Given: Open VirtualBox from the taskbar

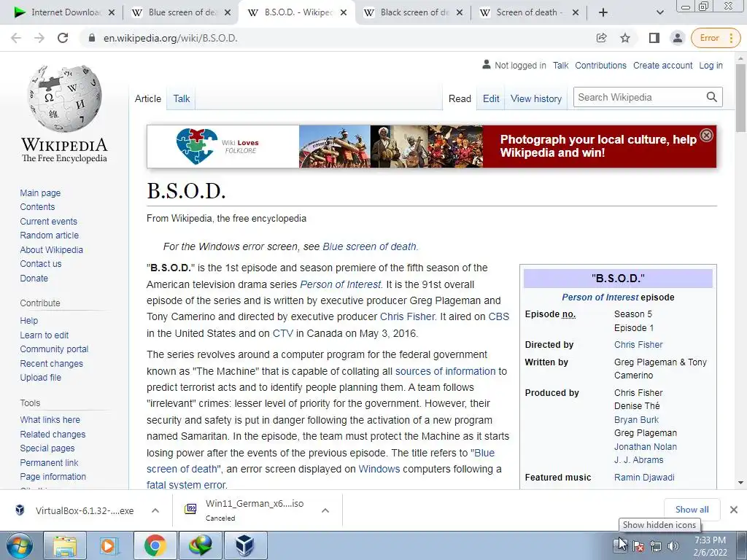Looking at the screenshot, I should (245, 545).
